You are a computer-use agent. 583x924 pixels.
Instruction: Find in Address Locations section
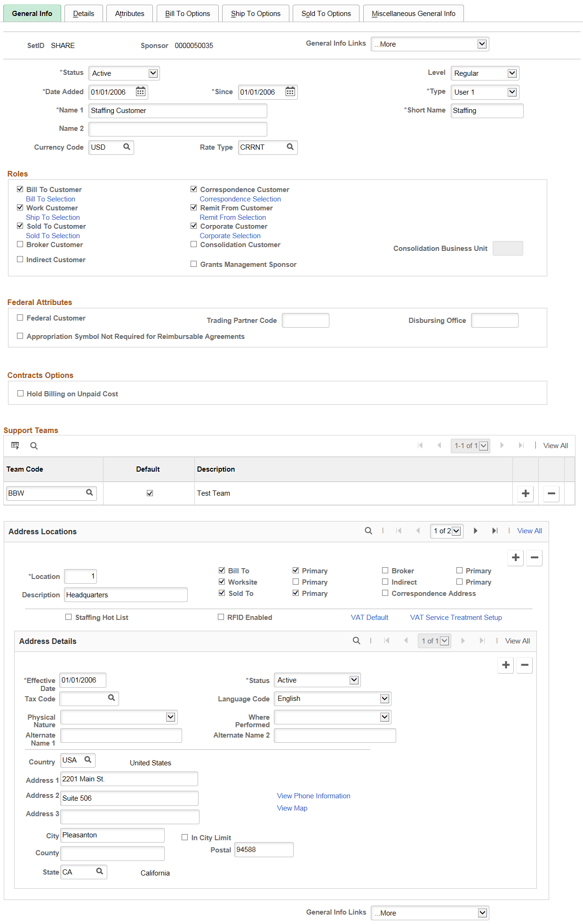click(x=368, y=530)
